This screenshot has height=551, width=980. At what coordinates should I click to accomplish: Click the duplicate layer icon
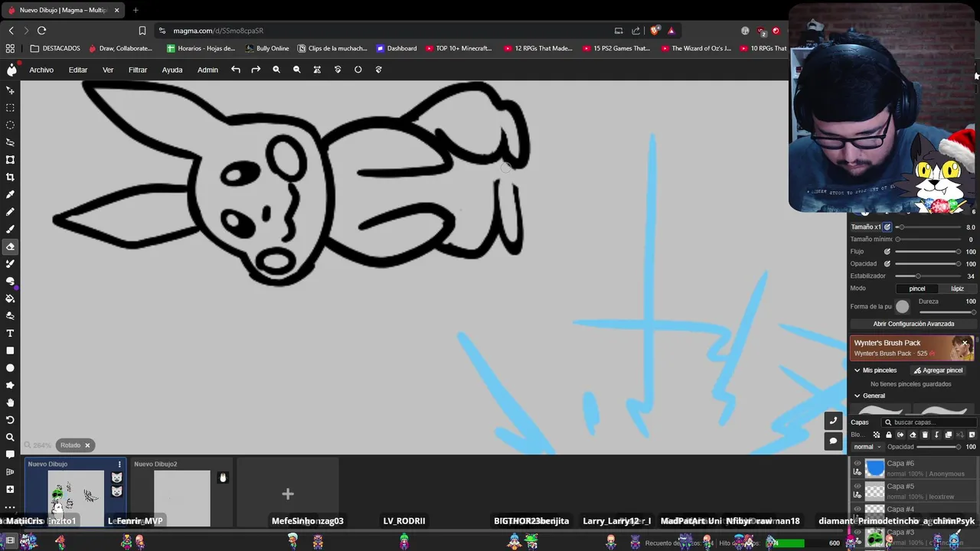[x=948, y=435]
